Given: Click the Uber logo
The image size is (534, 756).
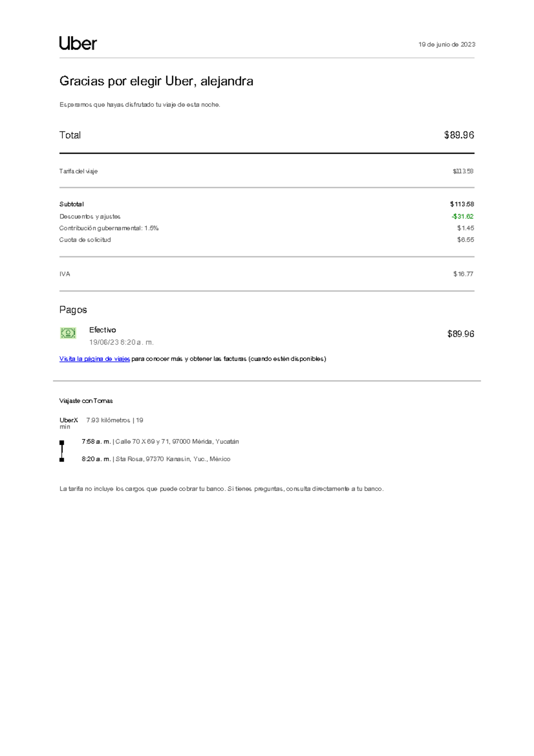Looking at the screenshot, I should 78,44.
